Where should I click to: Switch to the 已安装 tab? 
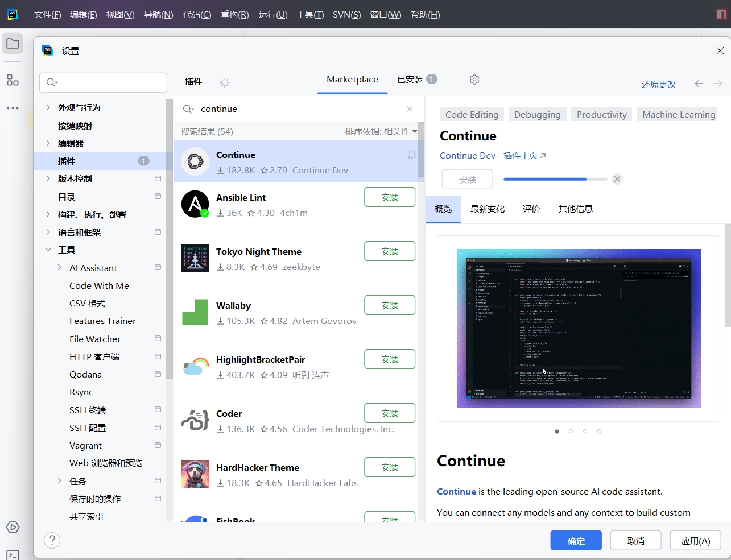417,80
